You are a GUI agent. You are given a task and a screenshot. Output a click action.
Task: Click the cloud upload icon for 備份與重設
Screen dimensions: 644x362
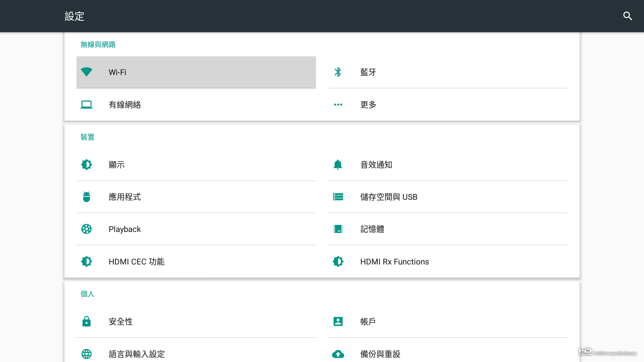click(x=338, y=354)
